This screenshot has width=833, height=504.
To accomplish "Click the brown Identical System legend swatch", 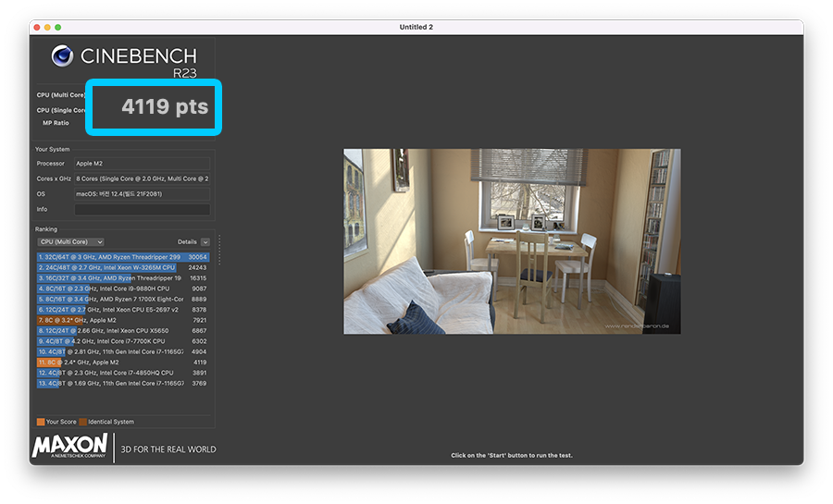I will coord(82,422).
